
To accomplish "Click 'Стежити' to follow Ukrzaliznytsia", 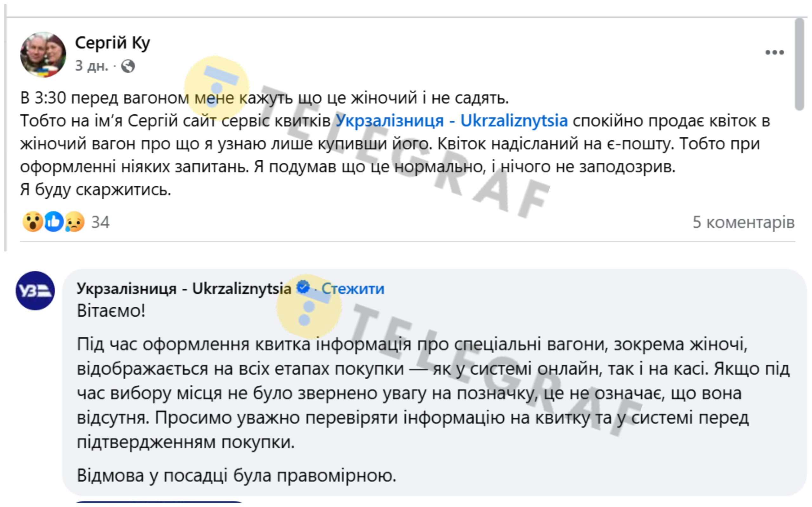I will pyautogui.click(x=353, y=288).
